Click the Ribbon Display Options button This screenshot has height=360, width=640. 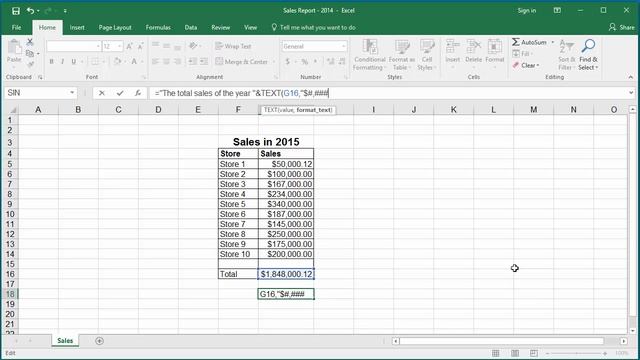point(557,11)
